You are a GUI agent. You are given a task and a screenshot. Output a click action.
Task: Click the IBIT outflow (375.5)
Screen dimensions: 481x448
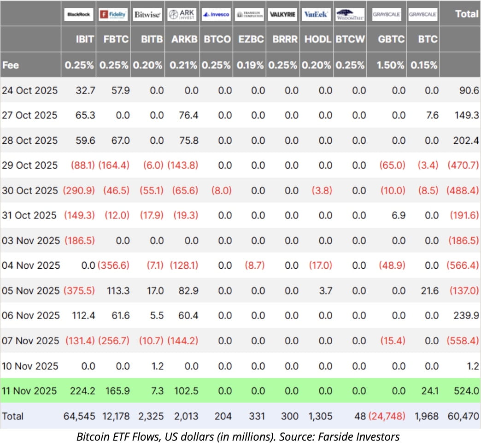click(x=79, y=290)
